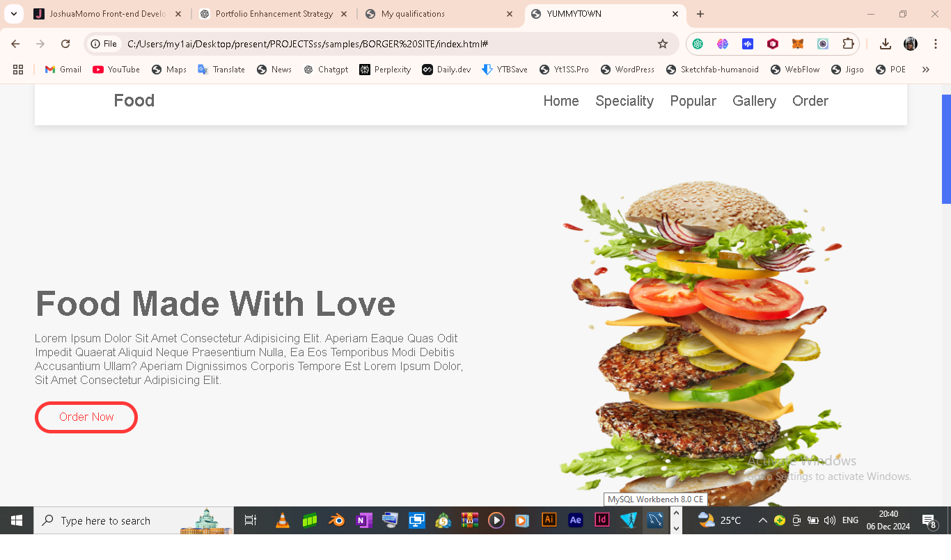Go to Gallery nav link
This screenshot has height=560, width=951.
click(754, 101)
